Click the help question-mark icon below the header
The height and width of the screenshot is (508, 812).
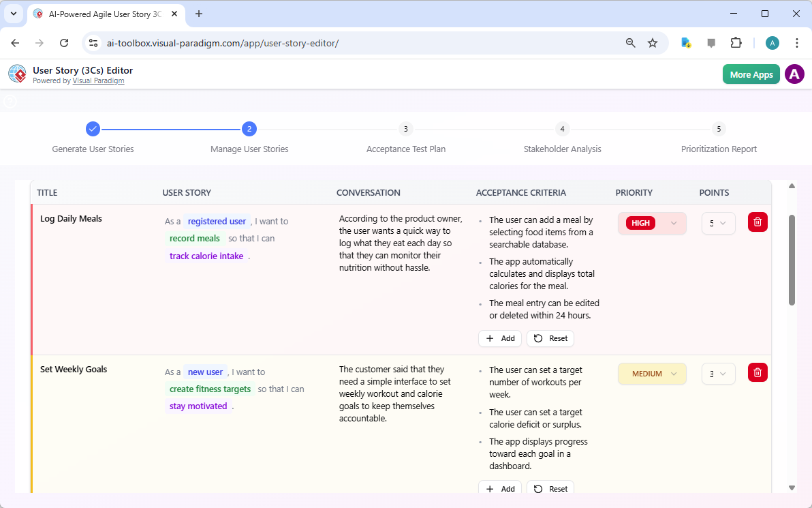point(10,101)
